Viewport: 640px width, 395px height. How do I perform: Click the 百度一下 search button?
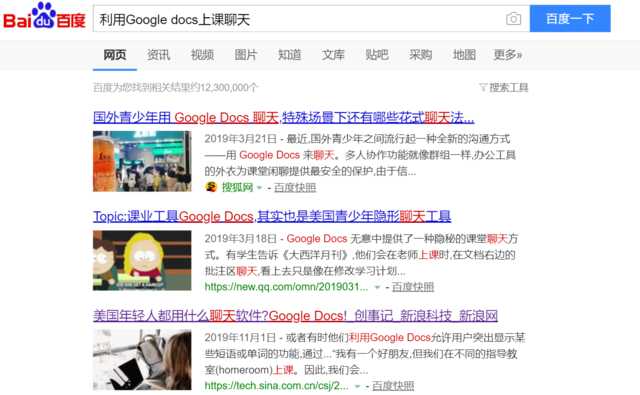click(x=570, y=18)
